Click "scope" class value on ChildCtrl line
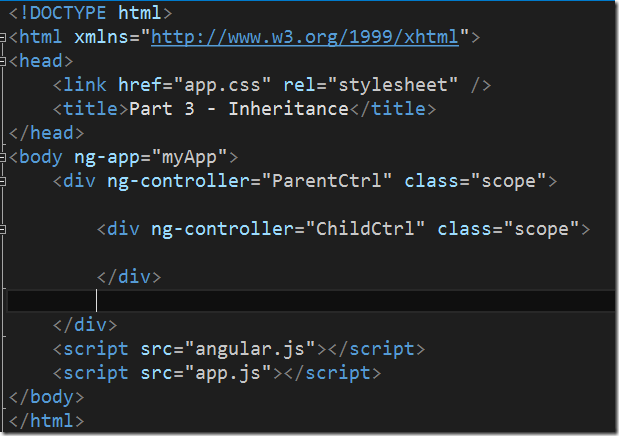 pos(541,229)
